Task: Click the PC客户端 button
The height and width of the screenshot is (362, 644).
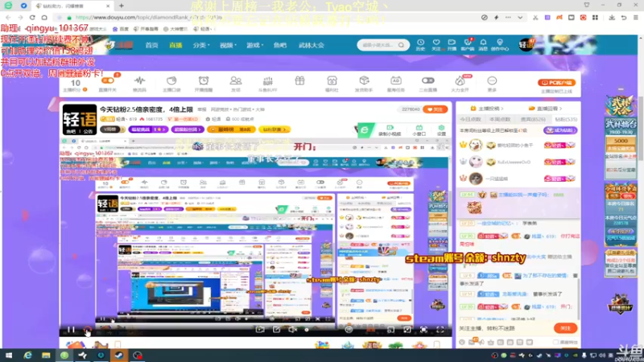Action: [557, 83]
